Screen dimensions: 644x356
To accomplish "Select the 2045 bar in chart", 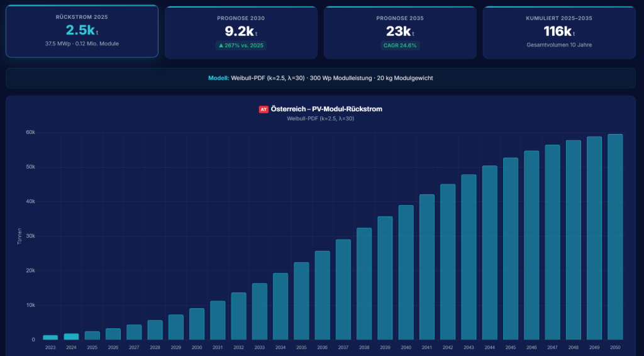I will point(511,248).
